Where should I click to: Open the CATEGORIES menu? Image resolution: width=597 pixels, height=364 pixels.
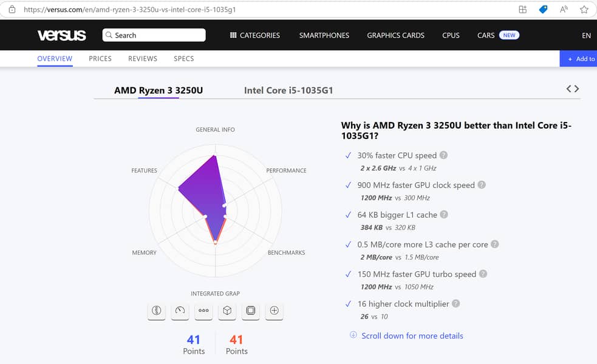click(254, 35)
